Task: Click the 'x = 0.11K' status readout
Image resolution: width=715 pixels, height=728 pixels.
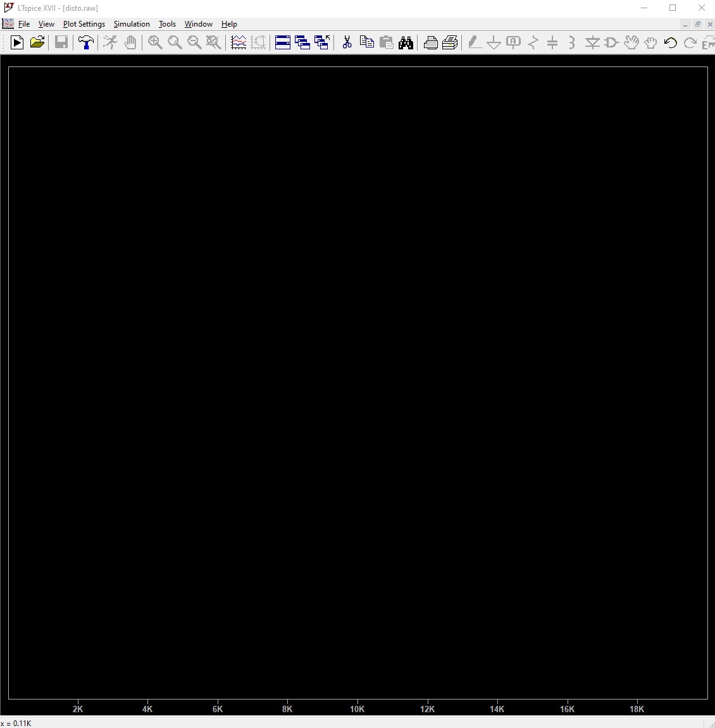Action: pos(16,724)
